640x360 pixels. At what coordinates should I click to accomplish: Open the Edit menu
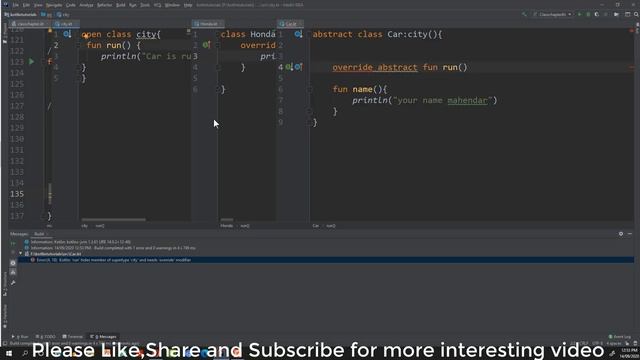click(26, 5)
